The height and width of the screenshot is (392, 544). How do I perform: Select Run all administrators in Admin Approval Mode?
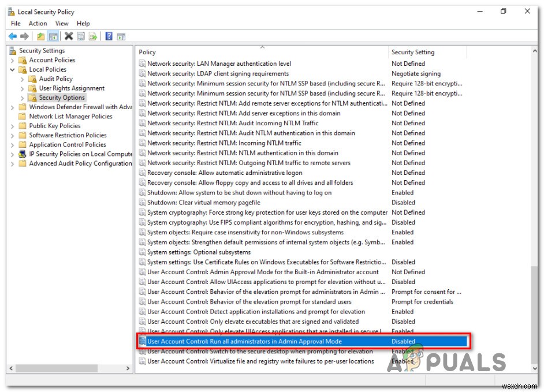click(303, 341)
